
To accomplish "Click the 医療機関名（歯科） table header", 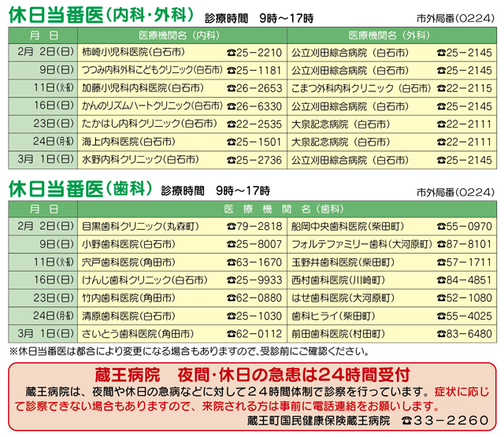I will point(285,209).
